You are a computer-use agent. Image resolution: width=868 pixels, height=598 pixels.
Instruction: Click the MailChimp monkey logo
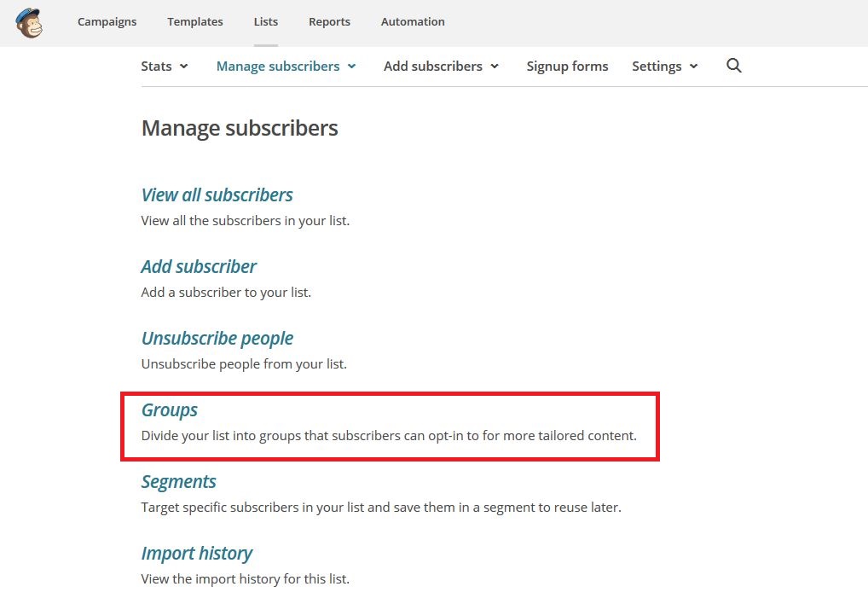(x=29, y=23)
